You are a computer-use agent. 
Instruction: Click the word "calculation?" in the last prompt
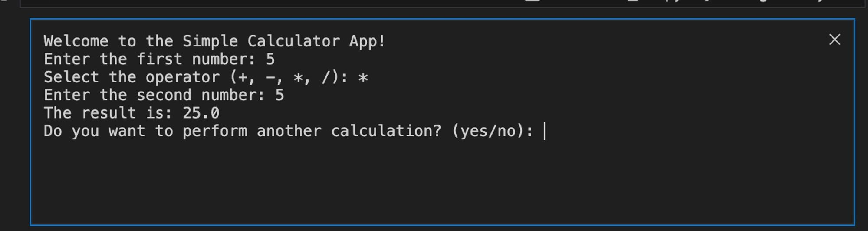point(386,131)
